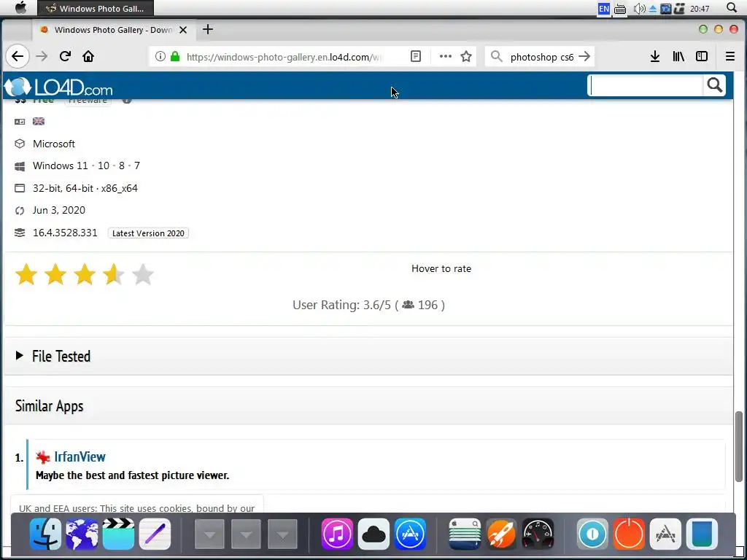Viewport: 747px width, 560px height.
Task: Click the Jun 3, 2020 update date
Action: (x=59, y=211)
